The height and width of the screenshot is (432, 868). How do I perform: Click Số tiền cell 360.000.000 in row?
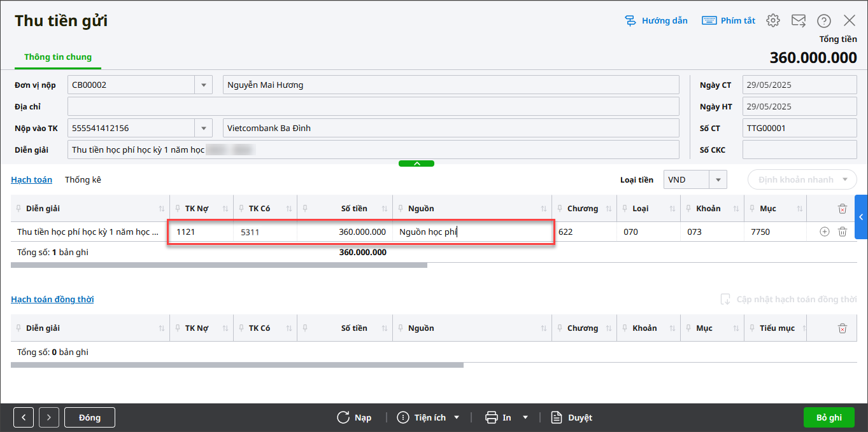345,232
